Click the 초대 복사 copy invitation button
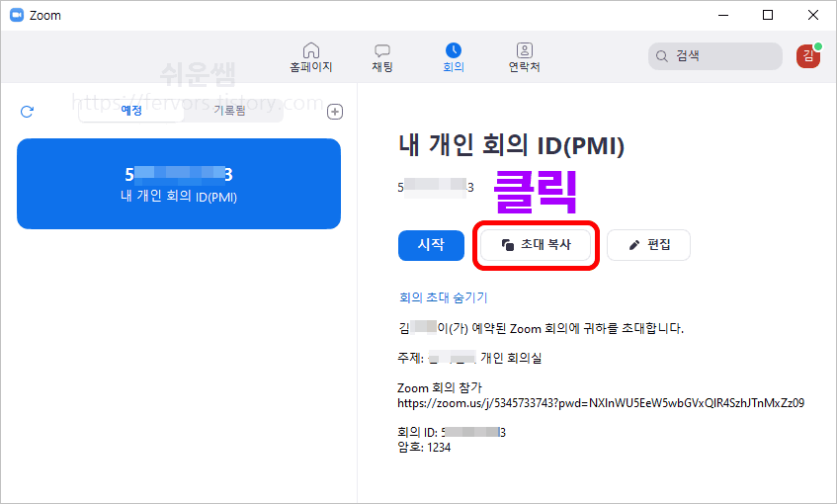Screen dimensions: 837x504 [x=536, y=245]
